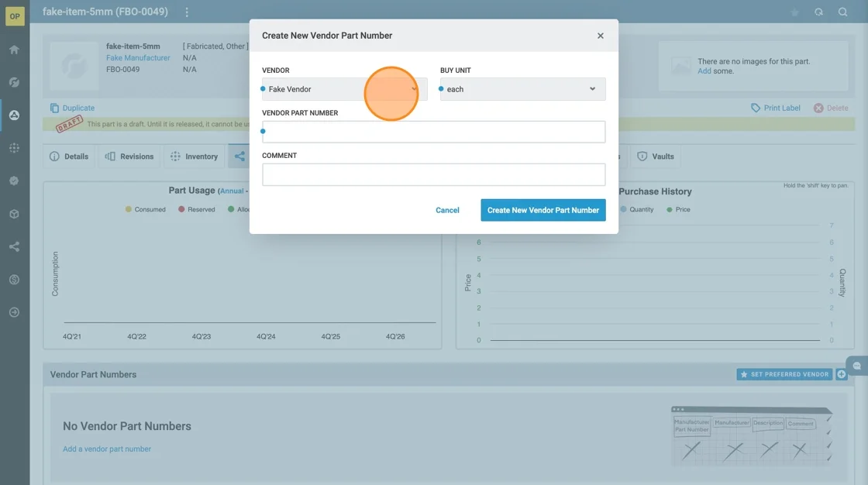The width and height of the screenshot is (868, 485).
Task: Go to Home in the left sidebar
Action: pos(14,50)
